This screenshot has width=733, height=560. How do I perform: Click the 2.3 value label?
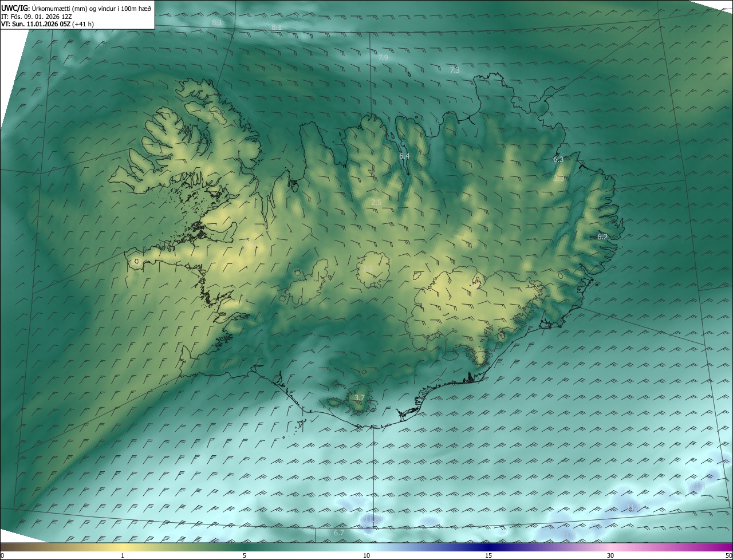(x=559, y=179)
